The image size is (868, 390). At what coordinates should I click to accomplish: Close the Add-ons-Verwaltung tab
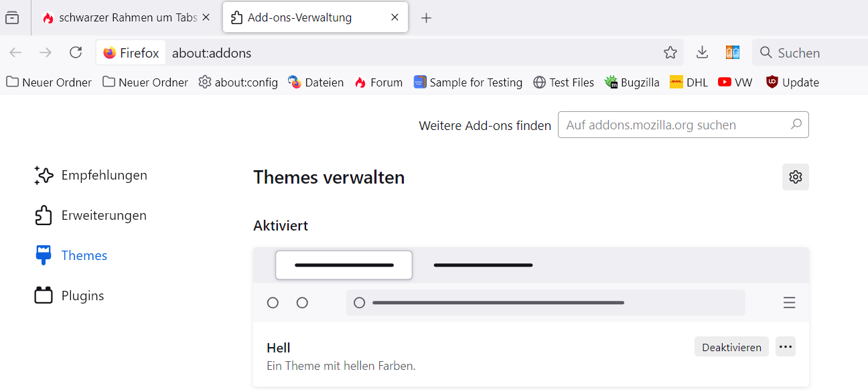point(395,18)
